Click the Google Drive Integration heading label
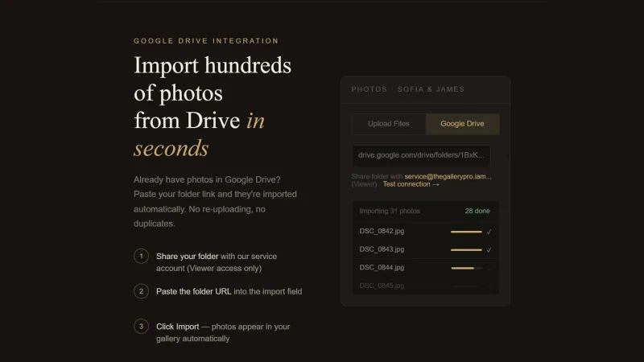 tap(206, 41)
